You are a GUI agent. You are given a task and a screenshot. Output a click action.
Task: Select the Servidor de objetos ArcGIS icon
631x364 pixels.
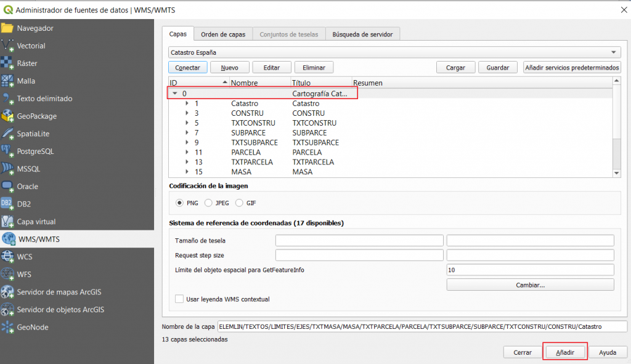[x=7, y=310]
